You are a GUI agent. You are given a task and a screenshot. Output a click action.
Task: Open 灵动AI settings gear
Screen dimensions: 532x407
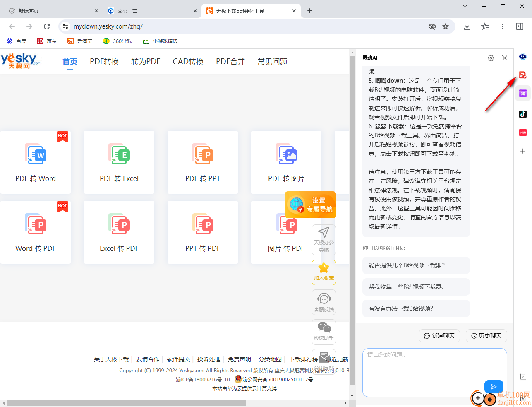point(491,58)
